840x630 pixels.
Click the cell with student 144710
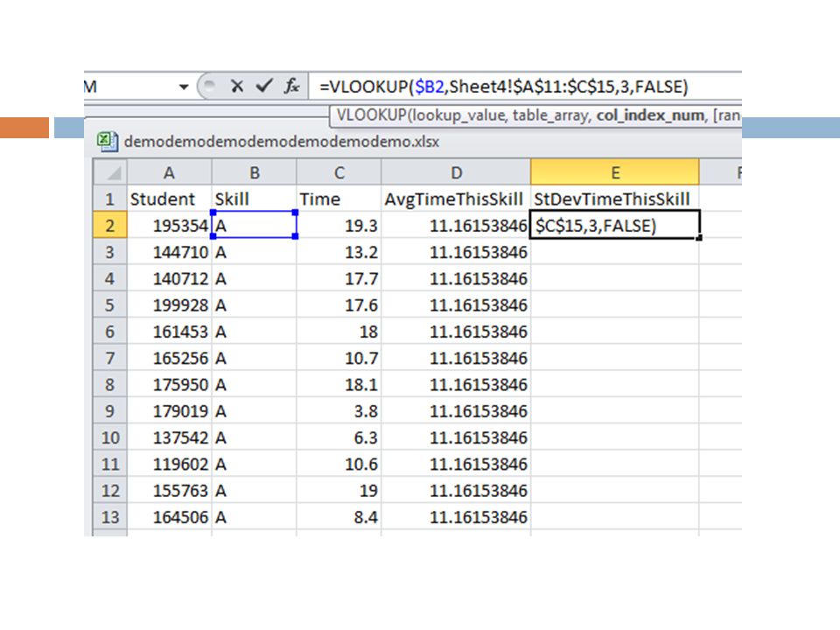coord(169,252)
